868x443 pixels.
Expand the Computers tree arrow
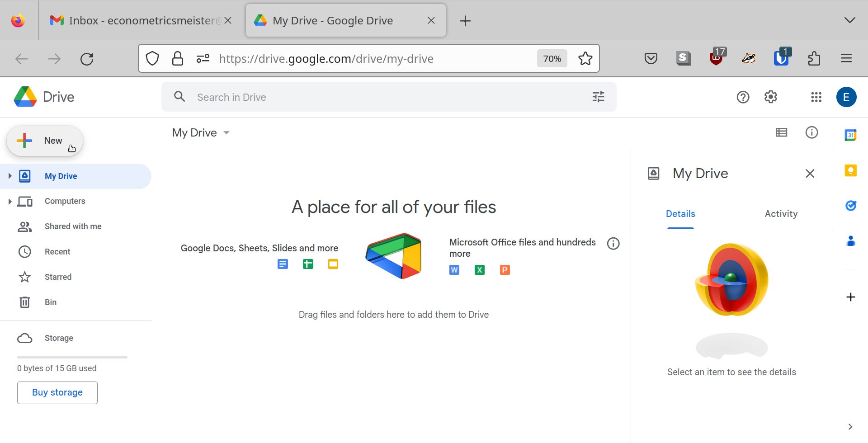coord(9,201)
